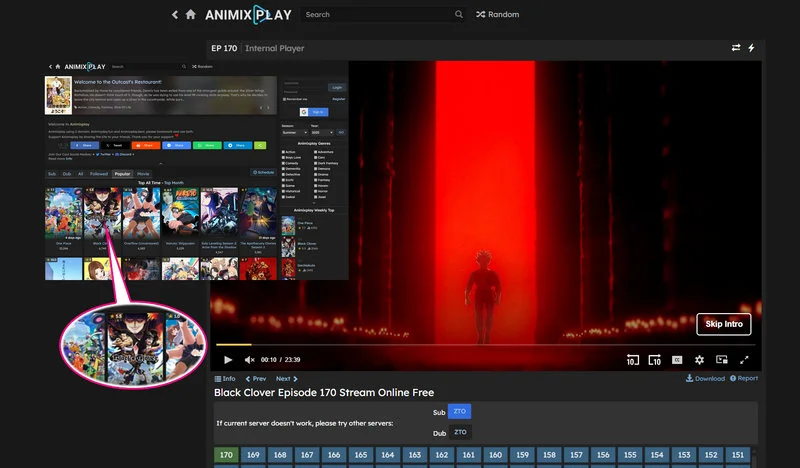The width and height of the screenshot is (800, 468).
Task: Click the Google Sign in button in the inset
Action: click(314, 112)
